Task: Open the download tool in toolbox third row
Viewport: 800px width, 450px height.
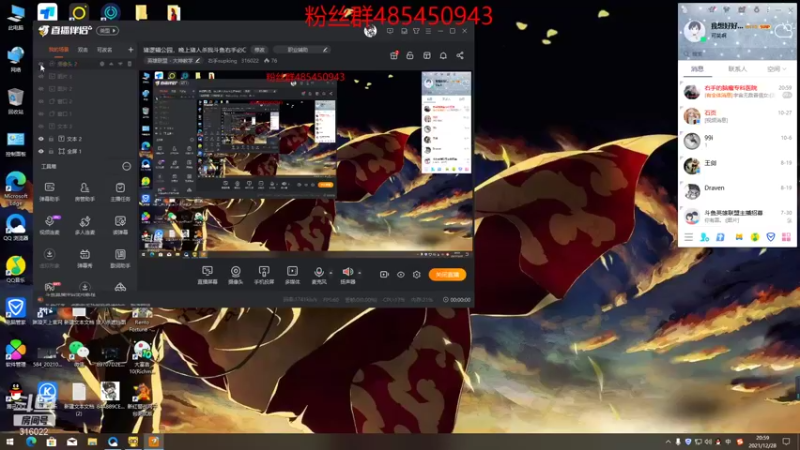Action: (x=49, y=258)
